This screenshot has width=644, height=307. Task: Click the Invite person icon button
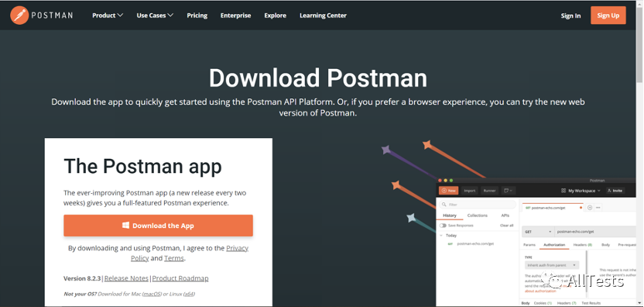pyautogui.click(x=615, y=191)
